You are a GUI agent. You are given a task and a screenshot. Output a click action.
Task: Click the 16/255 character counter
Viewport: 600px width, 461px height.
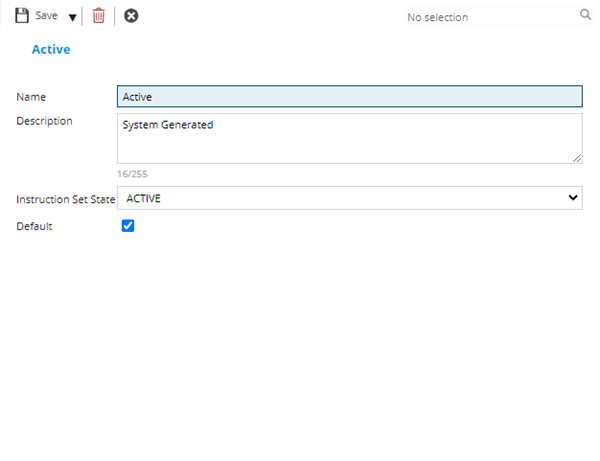[132, 174]
